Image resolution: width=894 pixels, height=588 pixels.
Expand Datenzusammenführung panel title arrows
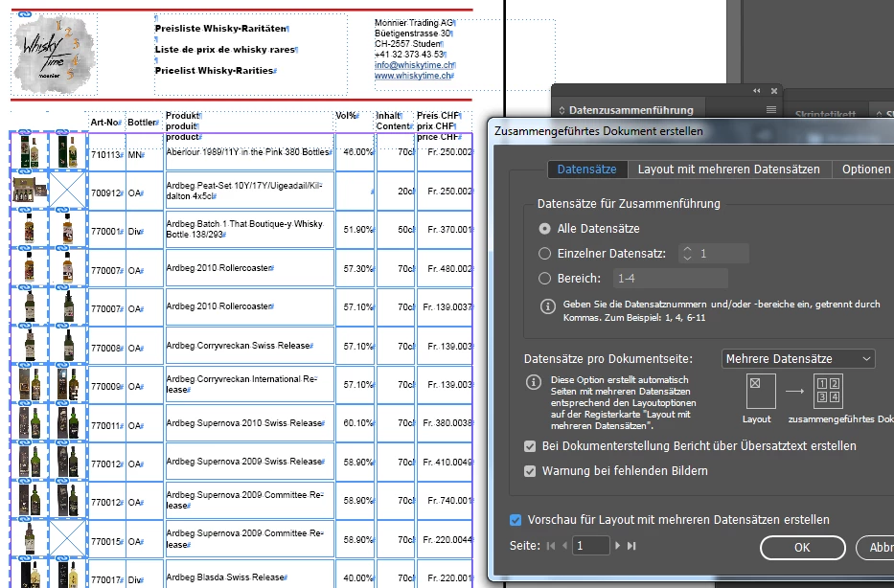coord(562,110)
